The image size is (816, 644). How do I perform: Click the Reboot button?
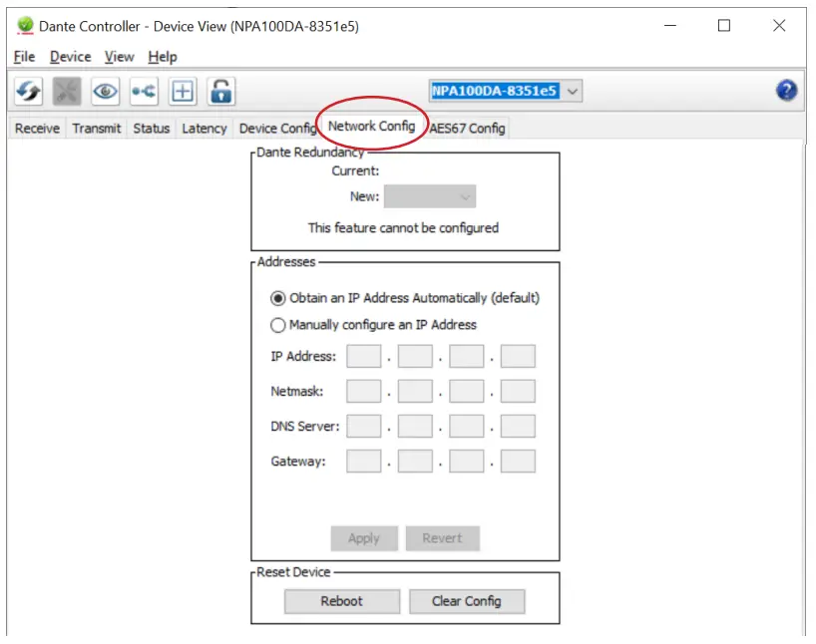pyautogui.click(x=342, y=601)
